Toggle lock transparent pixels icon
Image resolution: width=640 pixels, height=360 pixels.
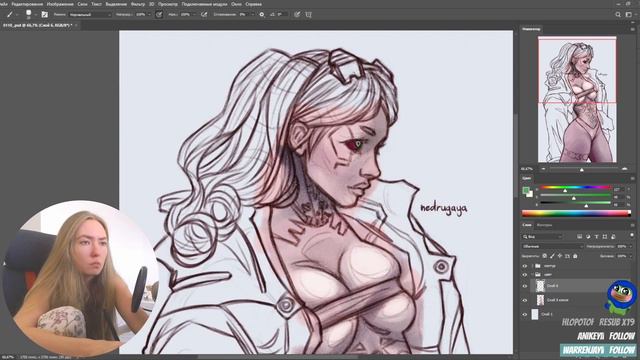544,256
